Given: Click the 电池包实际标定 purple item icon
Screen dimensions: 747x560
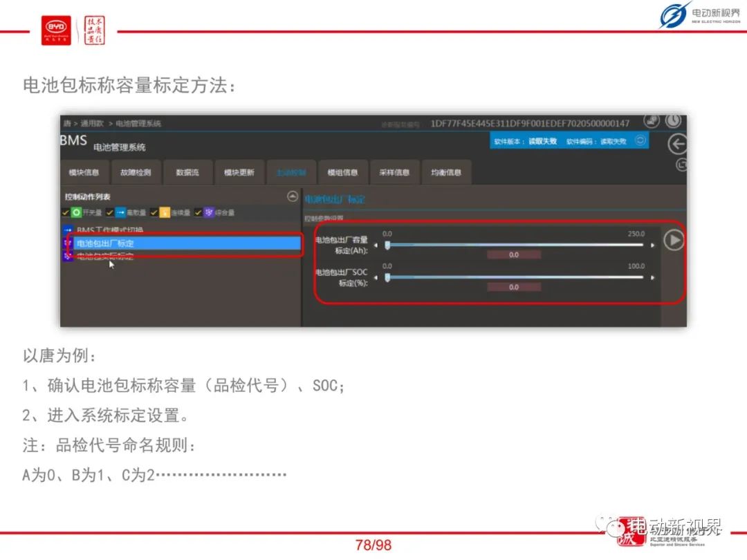Looking at the screenshot, I should 67,256.
